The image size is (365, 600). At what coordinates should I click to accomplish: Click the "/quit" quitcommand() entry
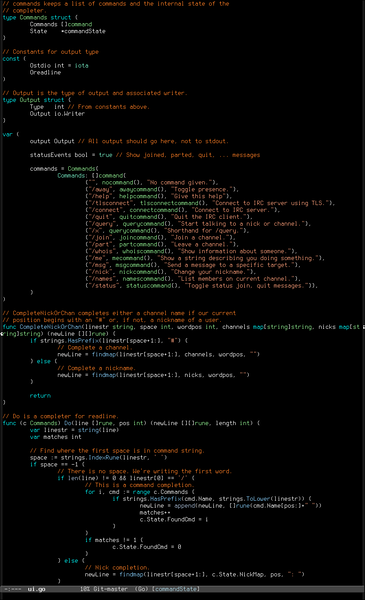[169, 217]
